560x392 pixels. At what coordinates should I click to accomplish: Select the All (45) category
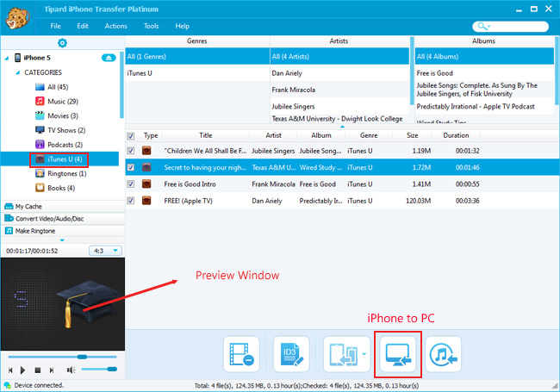point(58,87)
